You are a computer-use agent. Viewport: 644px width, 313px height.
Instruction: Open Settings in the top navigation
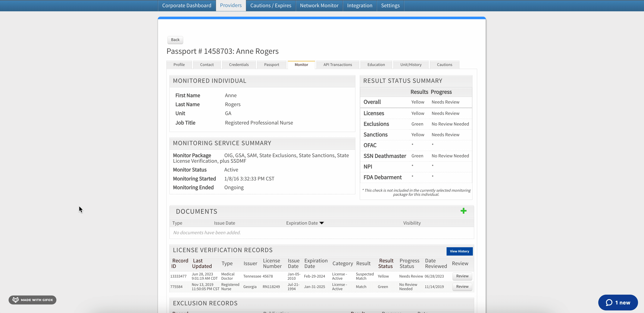[390, 6]
